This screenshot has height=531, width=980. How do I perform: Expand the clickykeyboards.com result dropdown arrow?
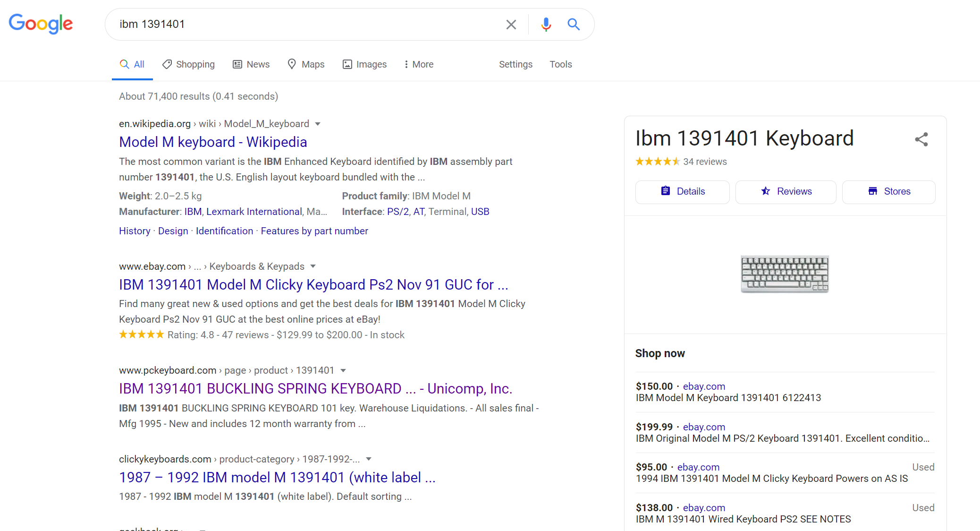tap(369, 459)
